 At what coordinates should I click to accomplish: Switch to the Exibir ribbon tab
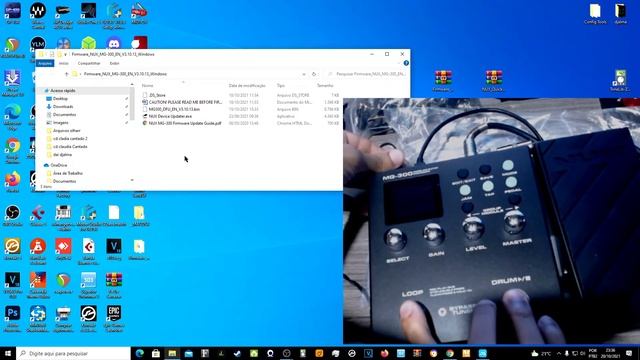[114, 63]
